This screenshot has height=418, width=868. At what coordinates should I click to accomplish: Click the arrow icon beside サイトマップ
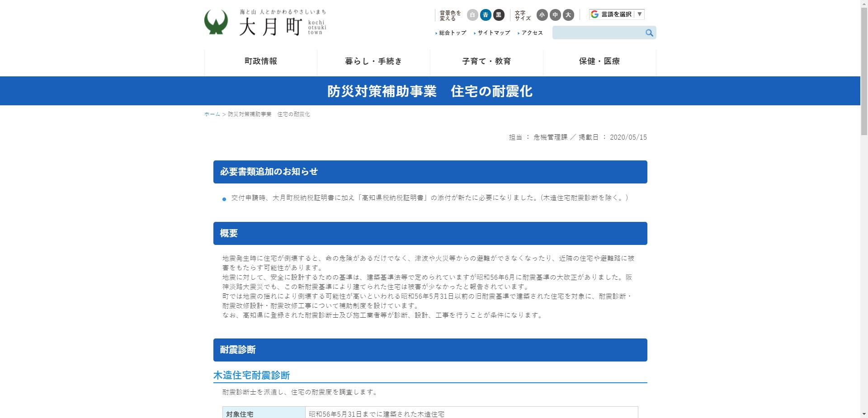tap(474, 33)
